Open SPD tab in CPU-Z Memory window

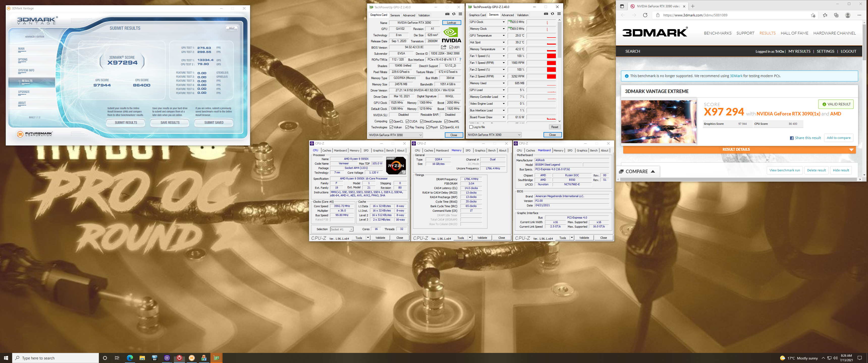point(468,150)
